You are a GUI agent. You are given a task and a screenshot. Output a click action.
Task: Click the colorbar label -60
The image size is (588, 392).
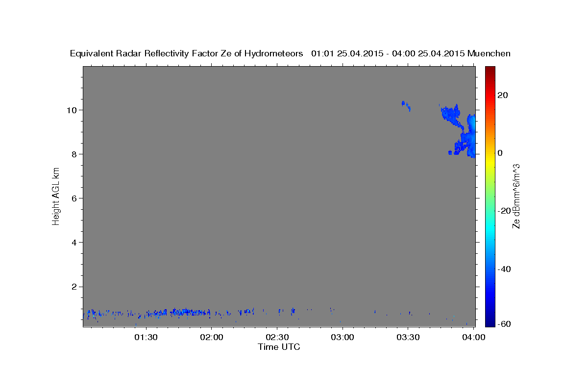(504, 324)
